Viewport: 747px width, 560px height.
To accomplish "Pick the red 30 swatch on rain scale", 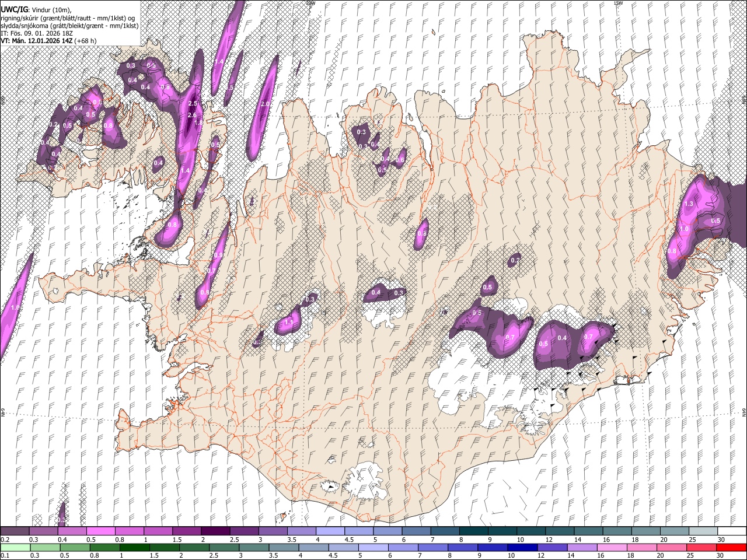I will (x=732, y=548).
